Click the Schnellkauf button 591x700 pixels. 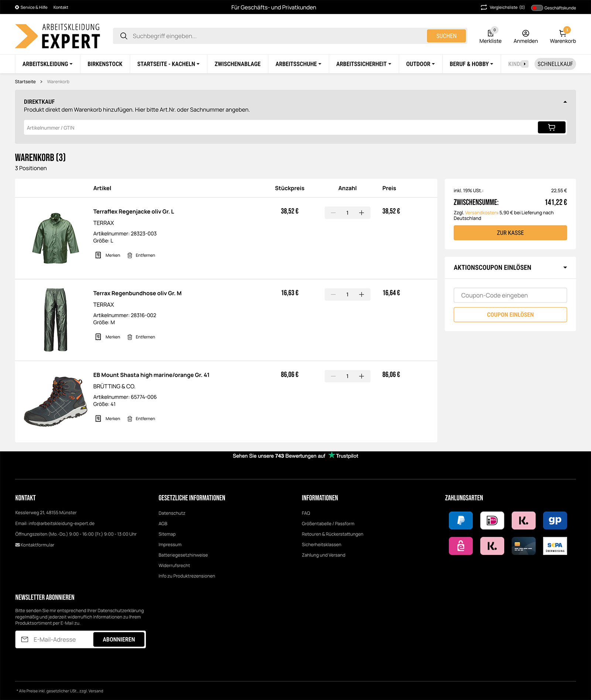(x=555, y=64)
